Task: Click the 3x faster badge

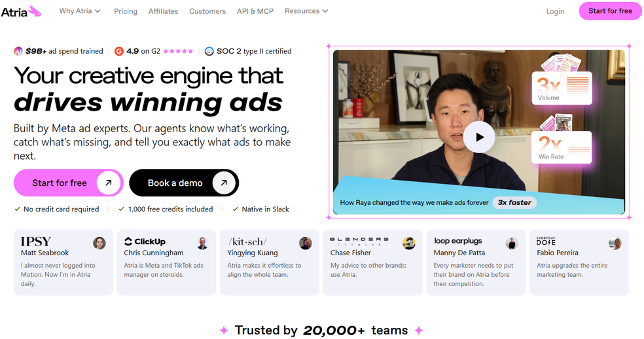Action: [514, 203]
